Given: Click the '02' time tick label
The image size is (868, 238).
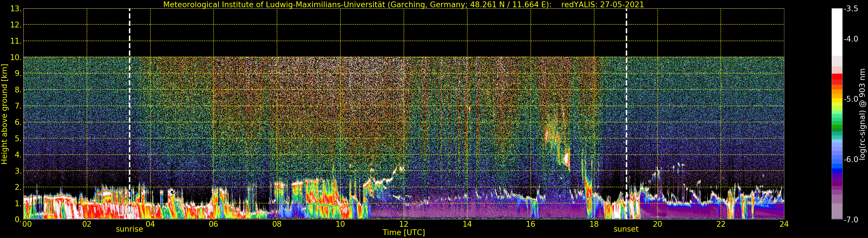Looking at the screenshot, I should click(87, 224).
